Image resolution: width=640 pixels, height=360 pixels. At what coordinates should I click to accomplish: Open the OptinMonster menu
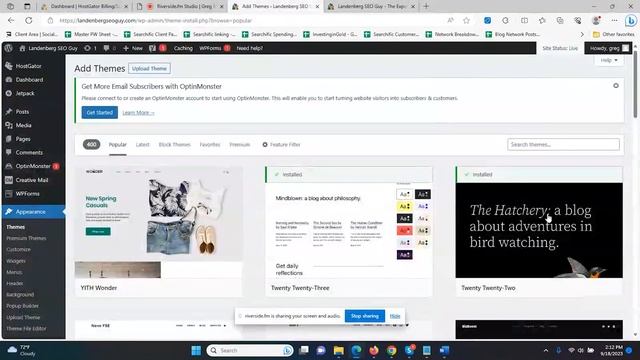pyautogui.click(x=33, y=166)
